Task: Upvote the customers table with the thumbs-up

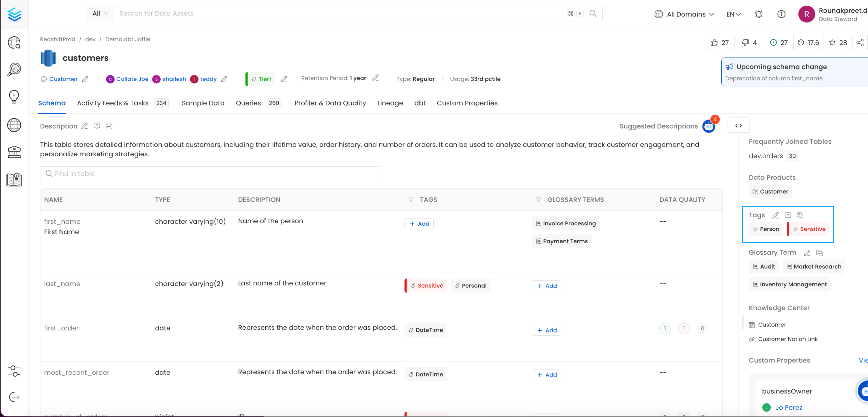Action: coord(714,42)
